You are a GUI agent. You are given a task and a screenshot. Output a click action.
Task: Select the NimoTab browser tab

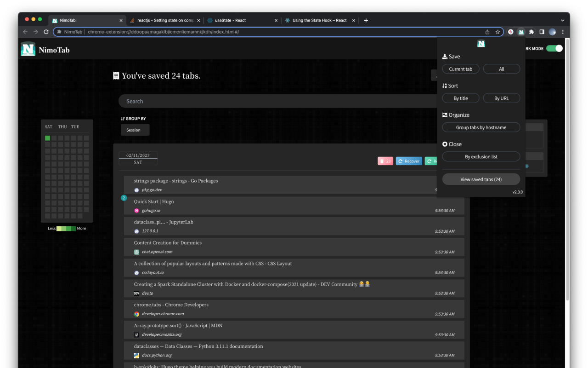pos(87,20)
